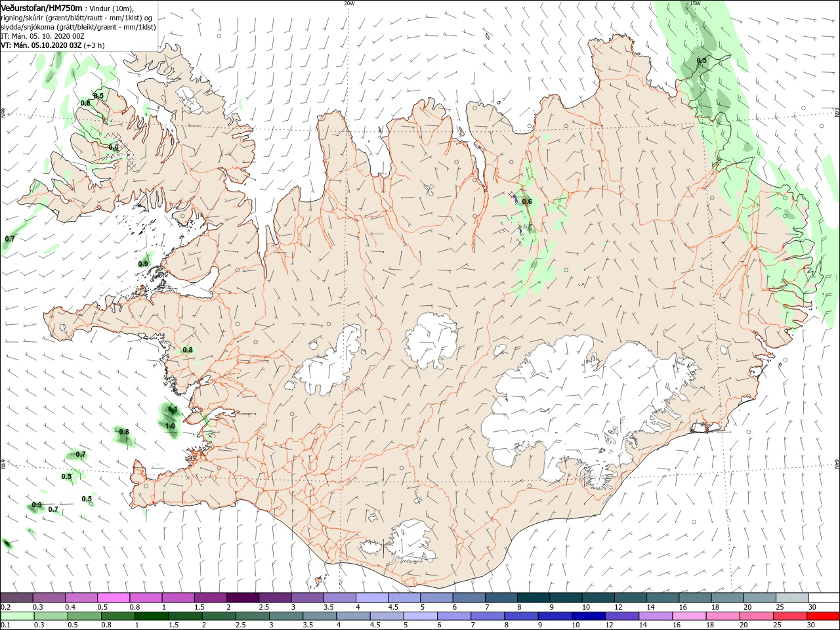Click the 'VT: Mán. 05.10.2020 03Z' valid time

click(41, 45)
